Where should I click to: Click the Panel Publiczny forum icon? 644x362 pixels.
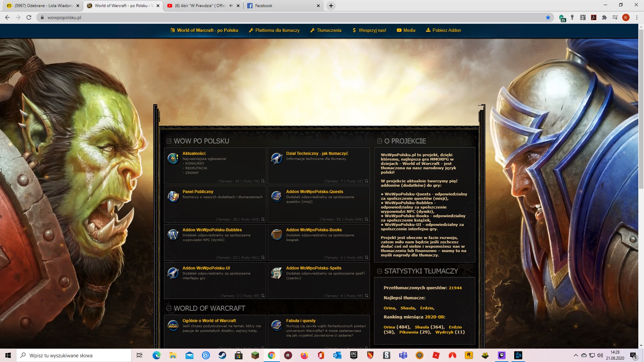(173, 196)
